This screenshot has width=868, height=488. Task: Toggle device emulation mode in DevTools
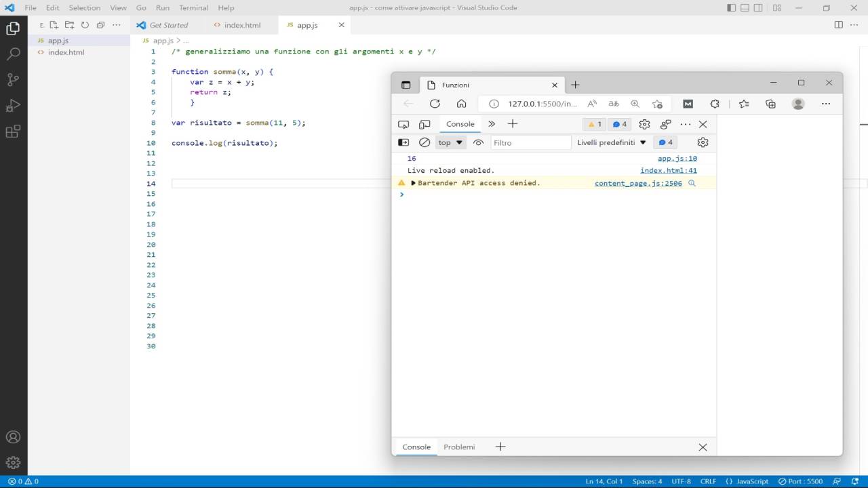point(425,124)
